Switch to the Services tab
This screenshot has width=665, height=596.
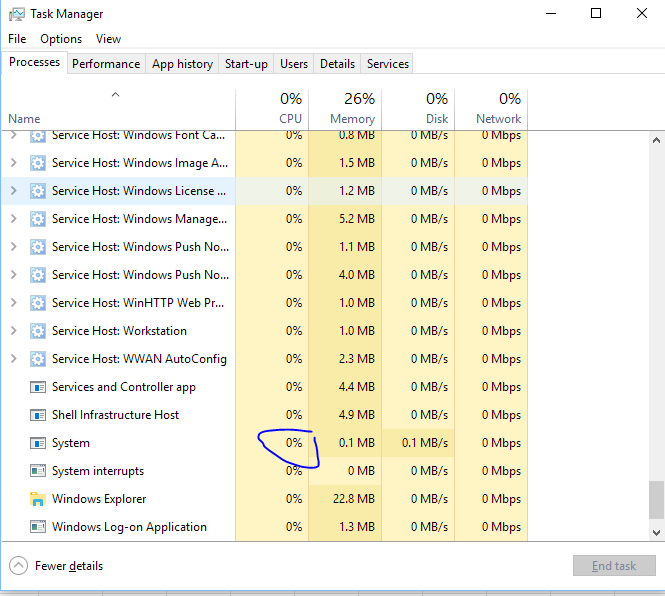click(388, 64)
